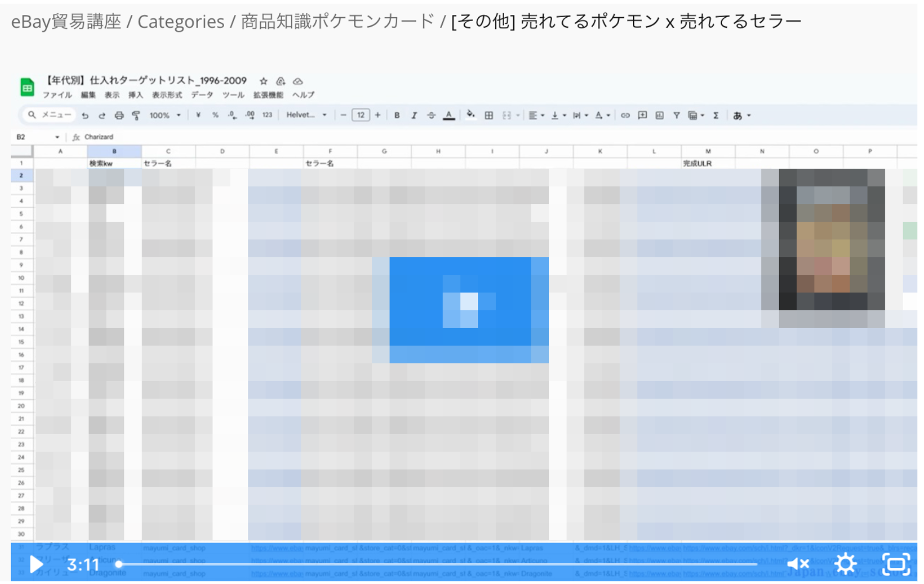
Task: Click the 完成ULR header cell
Action: 708,163
